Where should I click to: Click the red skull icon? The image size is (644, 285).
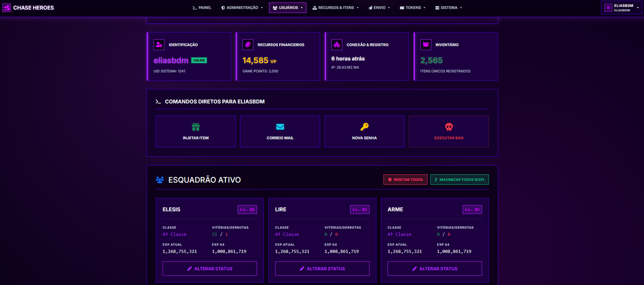coord(449,127)
